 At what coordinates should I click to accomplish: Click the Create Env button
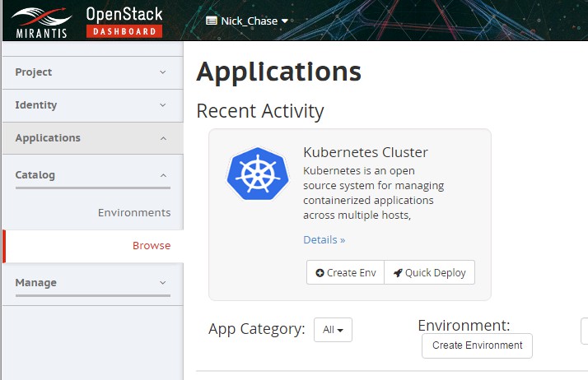click(x=345, y=272)
